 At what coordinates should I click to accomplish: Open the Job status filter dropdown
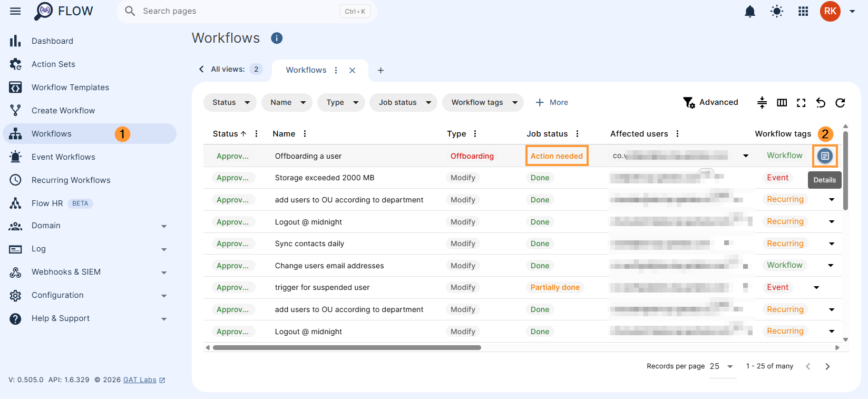click(x=404, y=102)
